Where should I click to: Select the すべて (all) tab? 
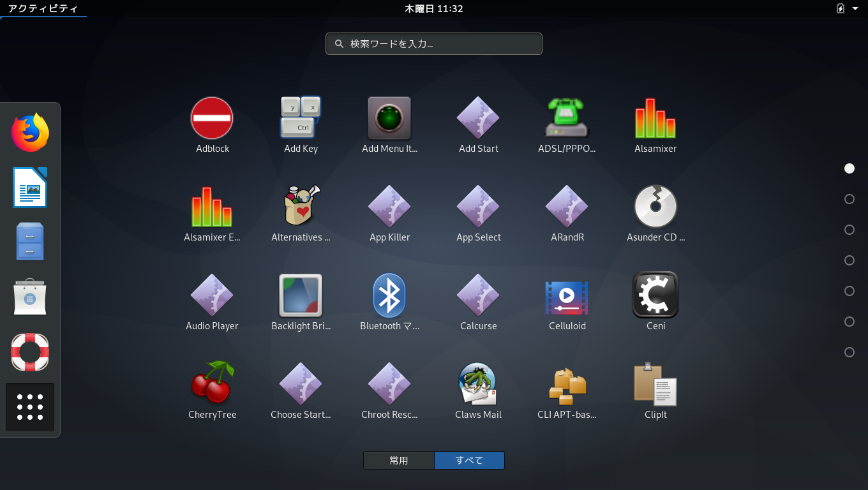coord(469,460)
